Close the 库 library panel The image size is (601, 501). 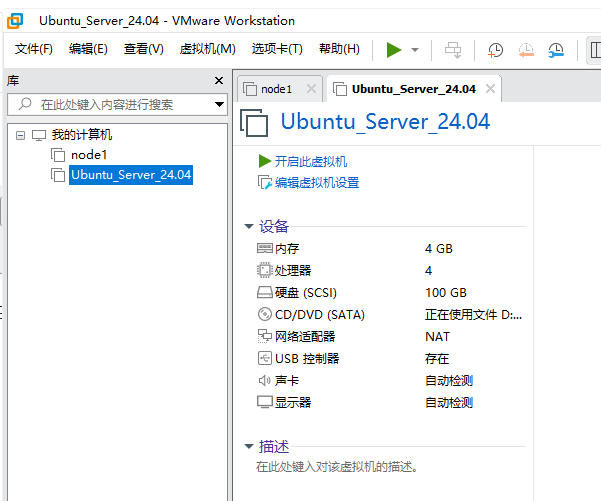click(219, 80)
